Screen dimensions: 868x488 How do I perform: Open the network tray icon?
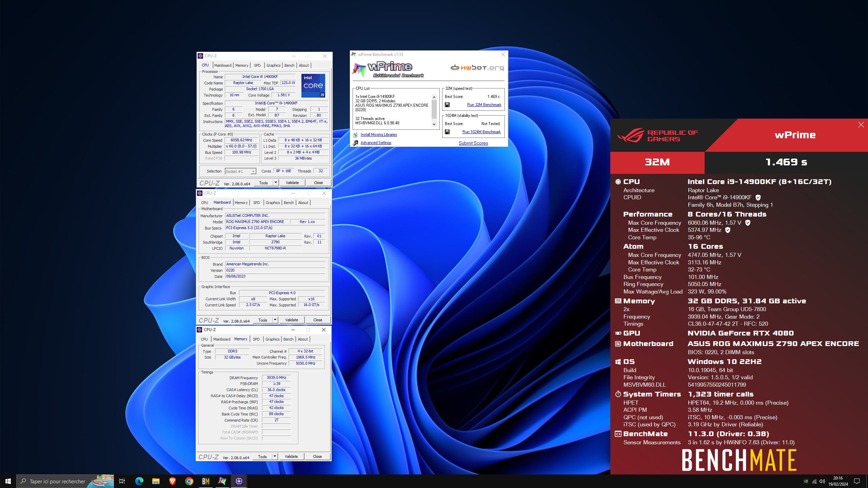[x=814, y=481]
